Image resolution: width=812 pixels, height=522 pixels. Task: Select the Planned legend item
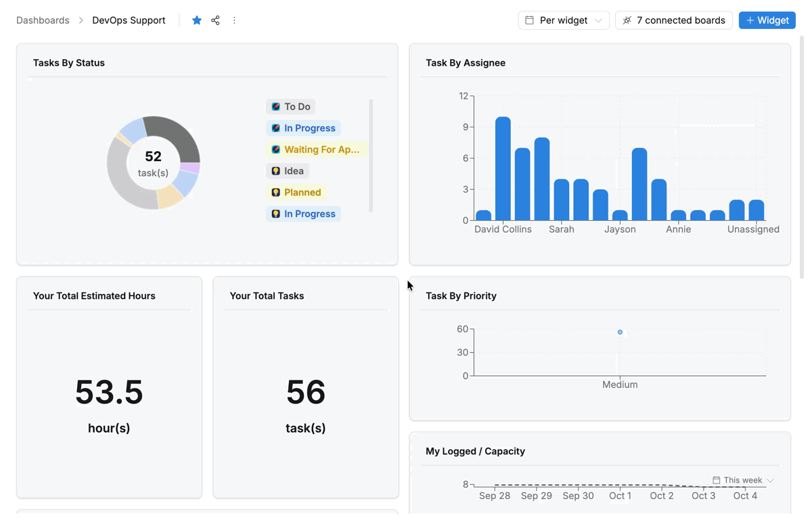click(x=296, y=192)
